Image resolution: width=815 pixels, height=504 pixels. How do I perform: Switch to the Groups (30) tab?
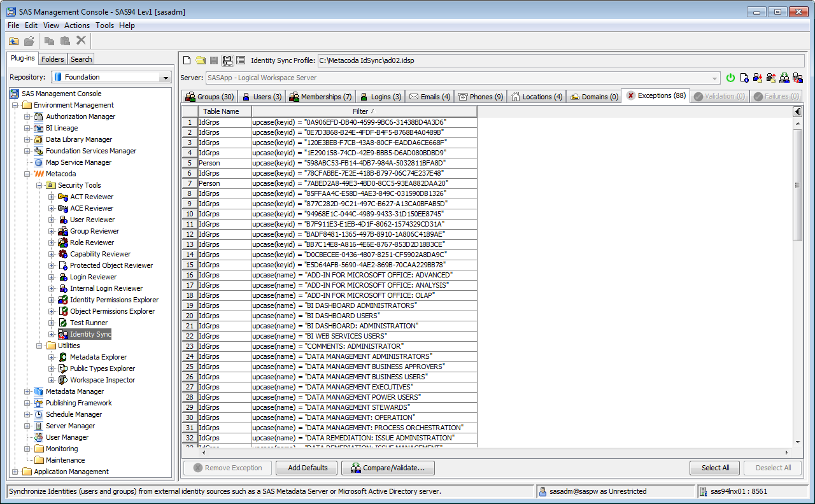(x=209, y=97)
